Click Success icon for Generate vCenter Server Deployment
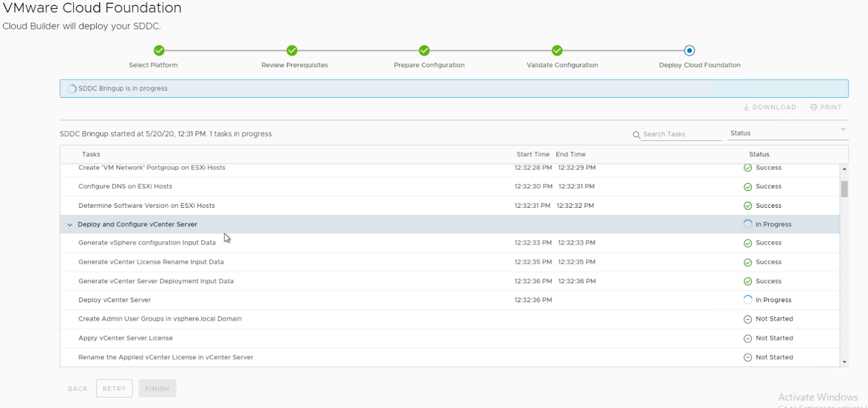The width and height of the screenshot is (868, 408). pos(748,281)
